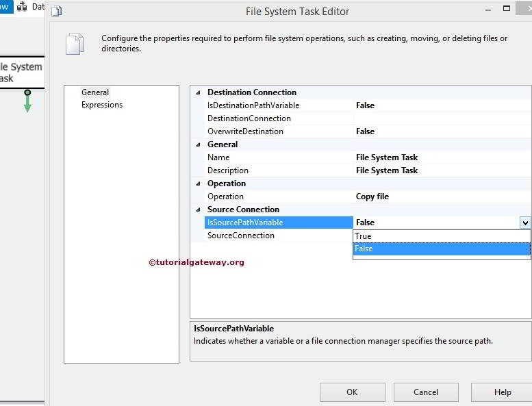The height and width of the screenshot is (406, 532).
Task: Click the IsSourcePathVariable help description text
Action: [x=343, y=341]
